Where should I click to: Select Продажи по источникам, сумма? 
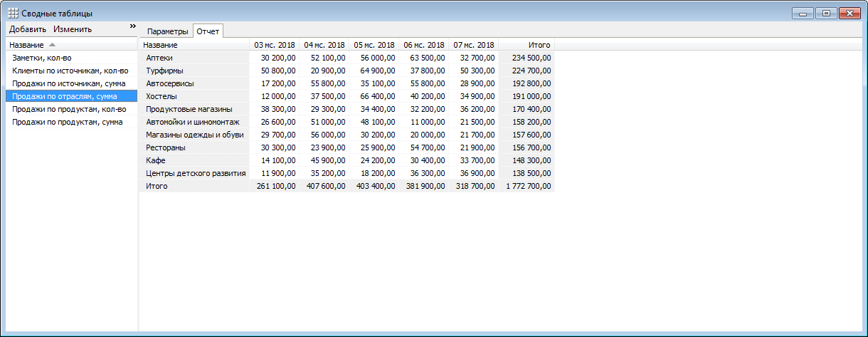(x=69, y=83)
